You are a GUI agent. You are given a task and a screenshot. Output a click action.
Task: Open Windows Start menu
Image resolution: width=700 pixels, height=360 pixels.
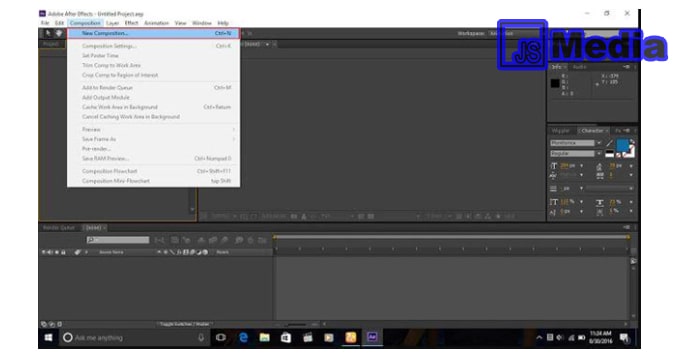pyautogui.click(x=48, y=338)
